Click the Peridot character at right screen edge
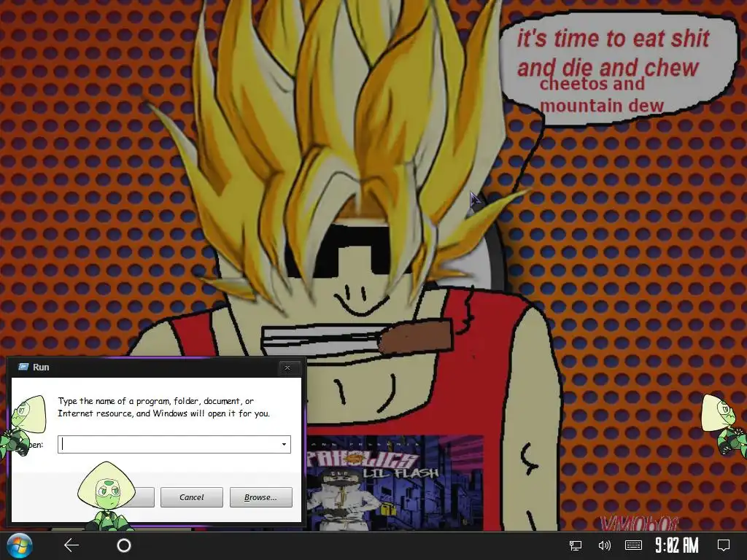This screenshot has width=747, height=560. pos(724,425)
